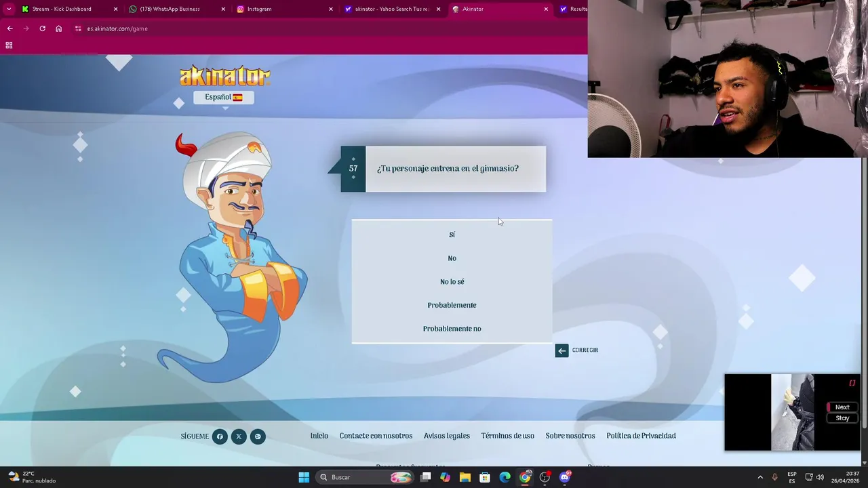Click the browser back arrow
Image resolution: width=868 pixels, height=488 pixels.
click(9, 28)
